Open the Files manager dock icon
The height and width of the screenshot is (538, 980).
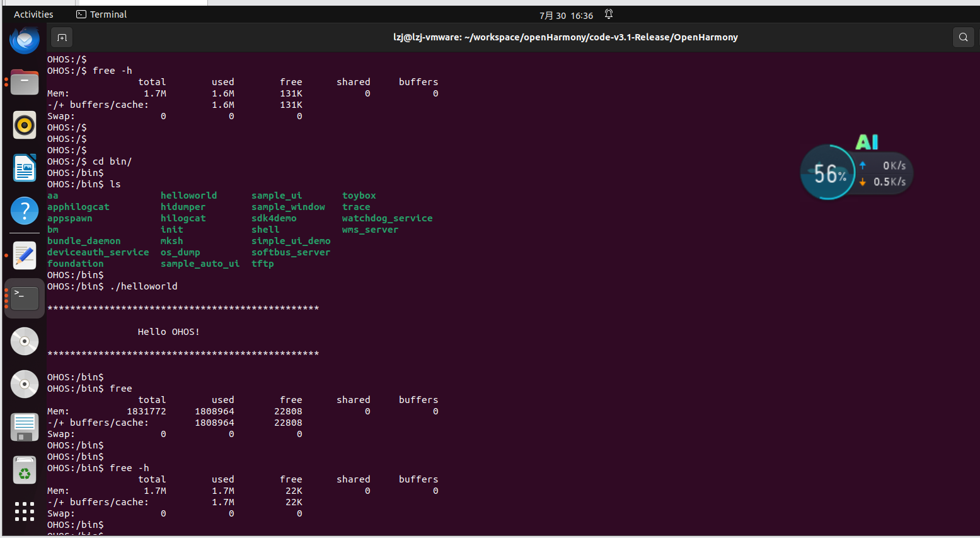tap(25, 82)
